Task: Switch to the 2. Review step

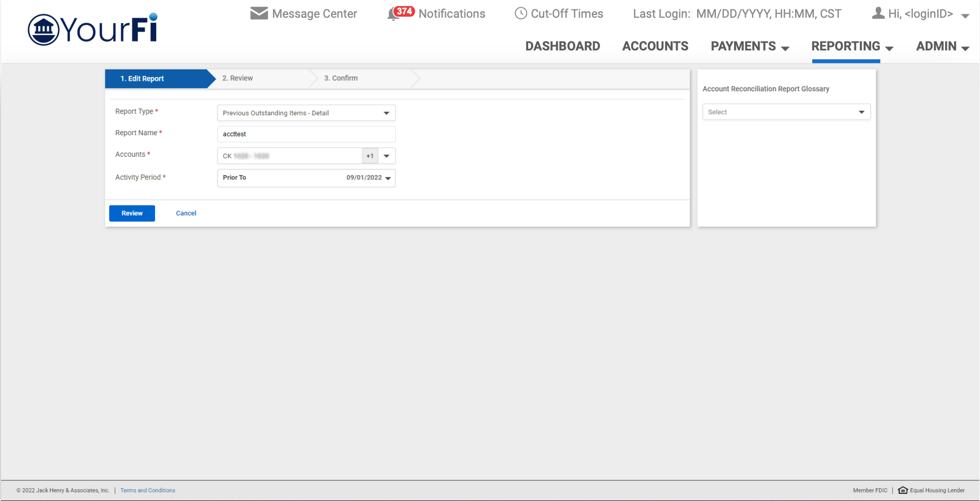Action: [238, 78]
